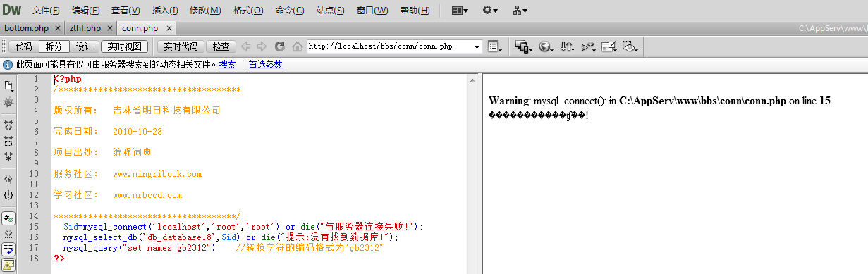Open 格式(O) menu
The width and height of the screenshot is (868, 274).
[x=248, y=11]
